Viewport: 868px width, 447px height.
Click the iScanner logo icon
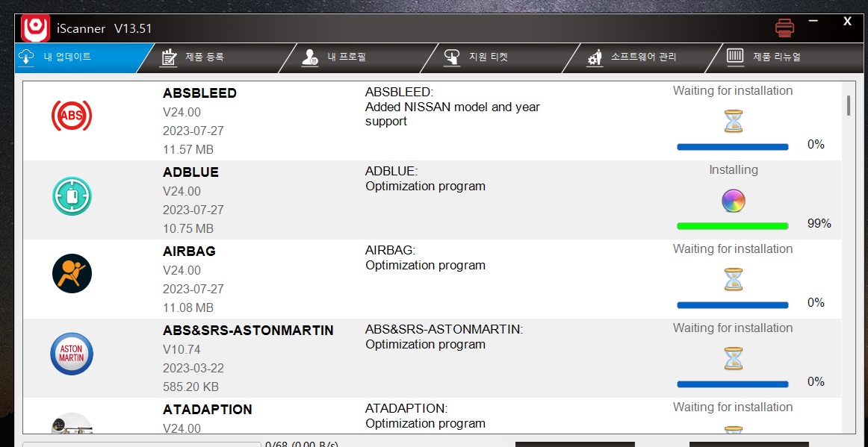pos(35,28)
